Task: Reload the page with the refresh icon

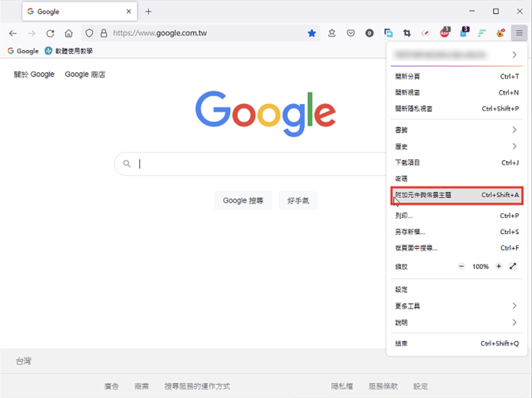Action: coord(50,33)
